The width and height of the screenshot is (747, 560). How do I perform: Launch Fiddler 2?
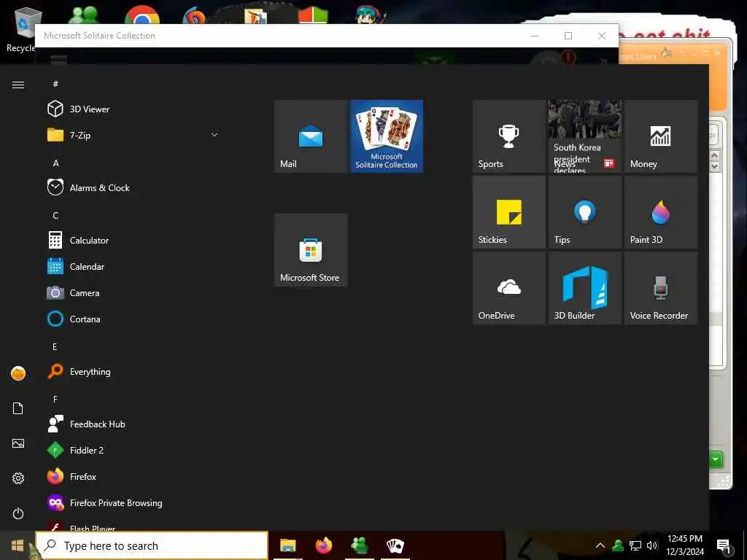pos(133,450)
